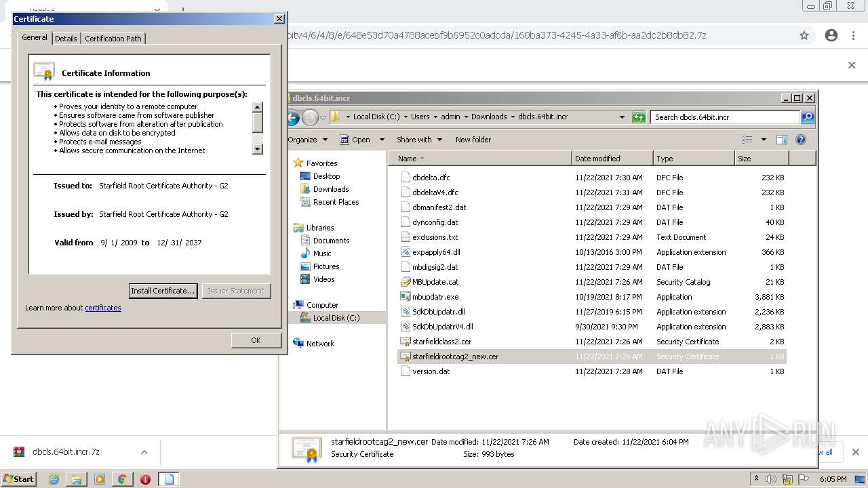Click the Search dbcls.64bit.incr field
868x488 pixels.
click(725, 117)
